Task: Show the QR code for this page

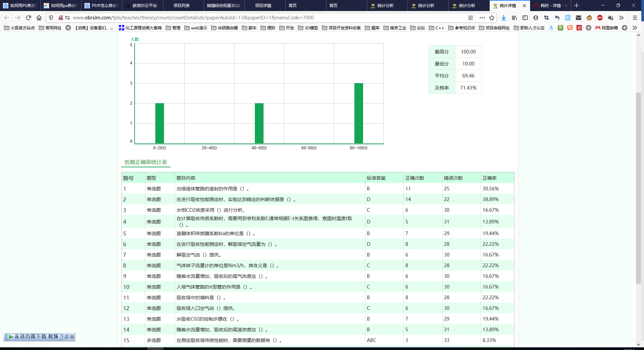Action: 471,18
